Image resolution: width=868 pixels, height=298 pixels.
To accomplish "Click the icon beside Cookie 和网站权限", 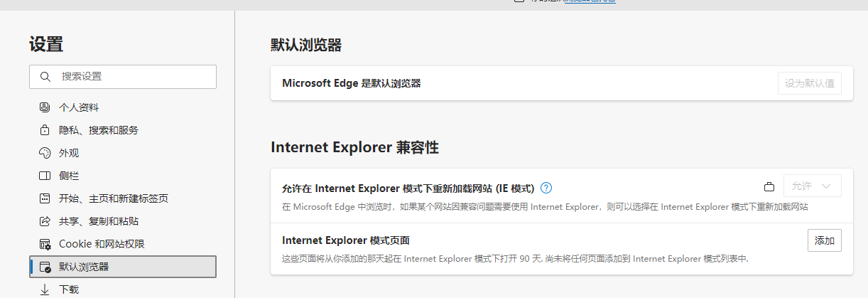I will 45,244.
